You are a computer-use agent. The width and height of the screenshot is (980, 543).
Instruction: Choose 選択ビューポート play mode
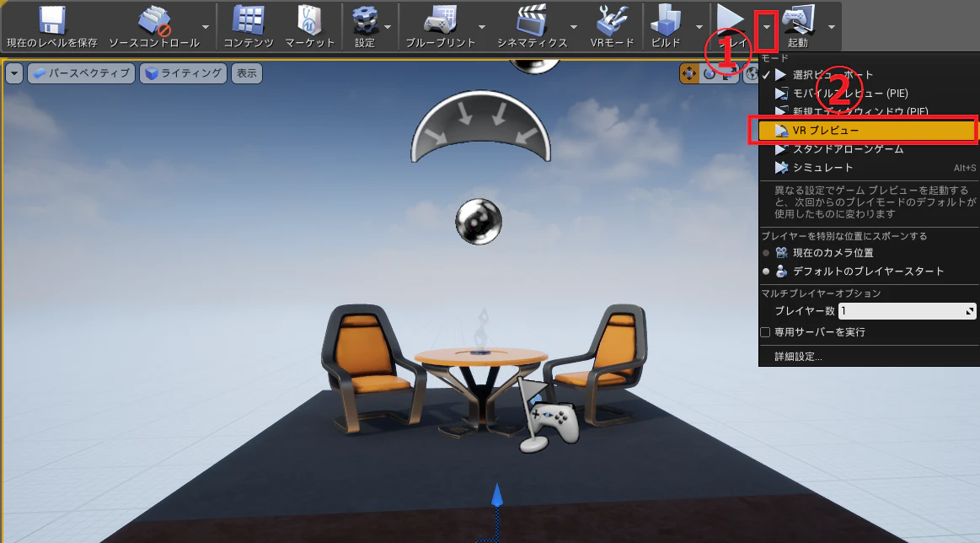[869, 74]
